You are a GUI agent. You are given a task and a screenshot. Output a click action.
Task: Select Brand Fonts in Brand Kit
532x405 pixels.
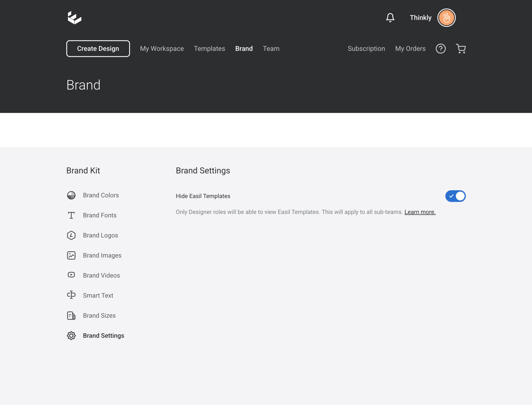100,215
